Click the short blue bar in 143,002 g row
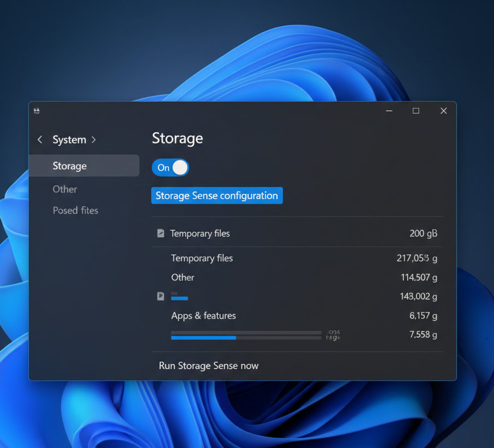This screenshot has height=448, width=494. 179,298
